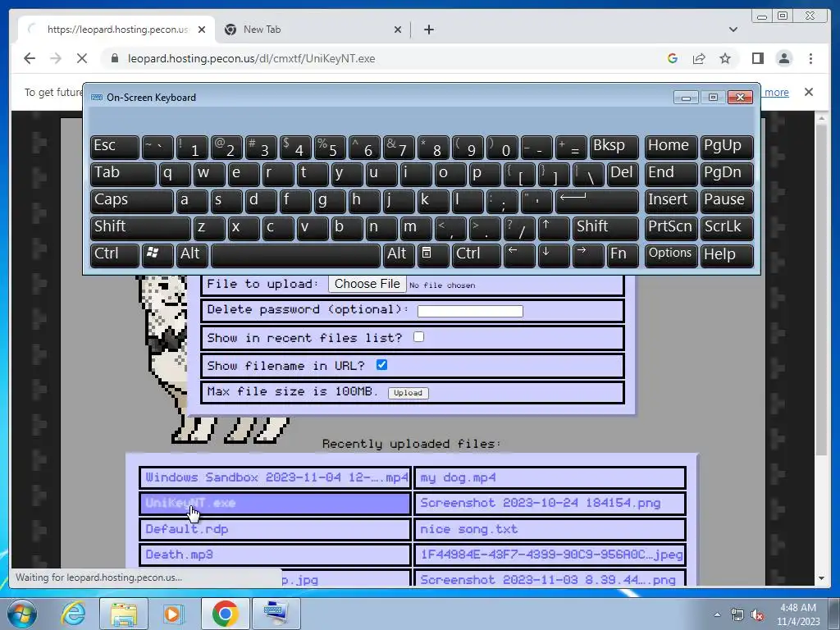Click the down arrow key on keyboard
The width and height of the screenshot is (840, 630).
[554, 255]
